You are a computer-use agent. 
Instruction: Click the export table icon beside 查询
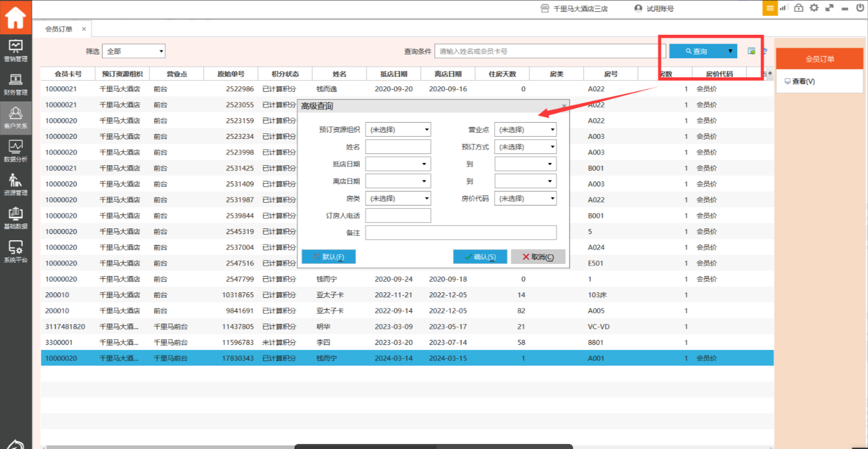pyautogui.click(x=752, y=51)
